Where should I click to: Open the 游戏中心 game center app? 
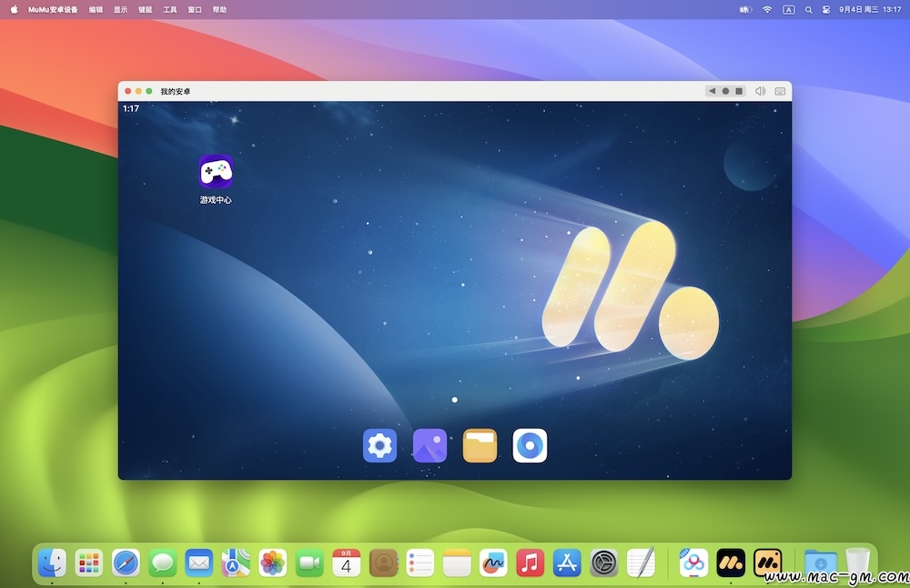[x=216, y=172]
